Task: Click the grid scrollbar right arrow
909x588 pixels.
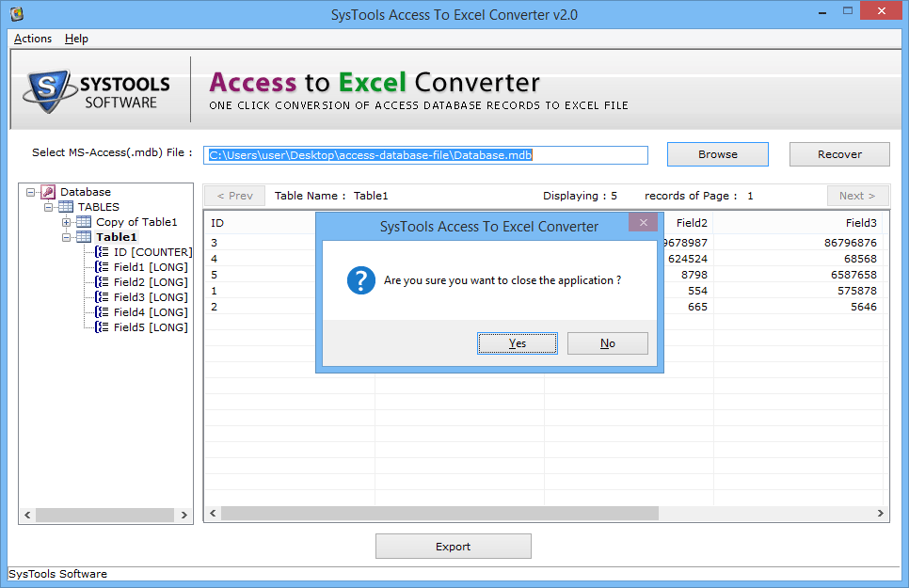Action: pos(881,513)
